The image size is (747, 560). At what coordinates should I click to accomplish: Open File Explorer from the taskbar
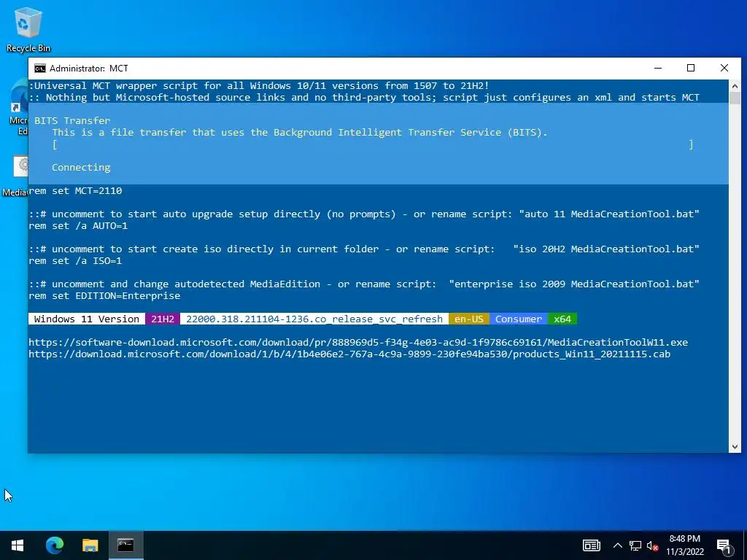tap(90, 545)
